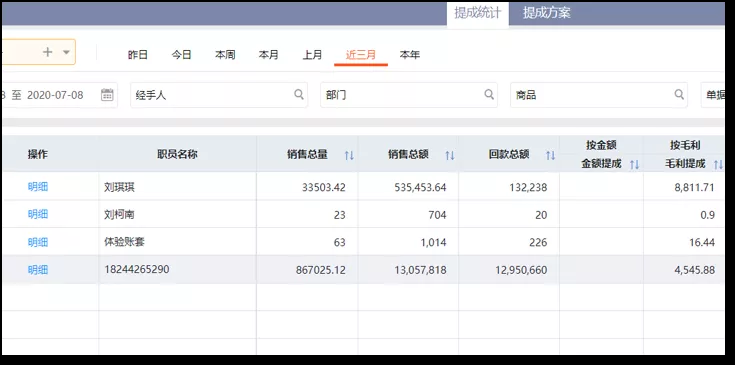
Task: Click the 按毛利 group header
Action: click(685, 145)
